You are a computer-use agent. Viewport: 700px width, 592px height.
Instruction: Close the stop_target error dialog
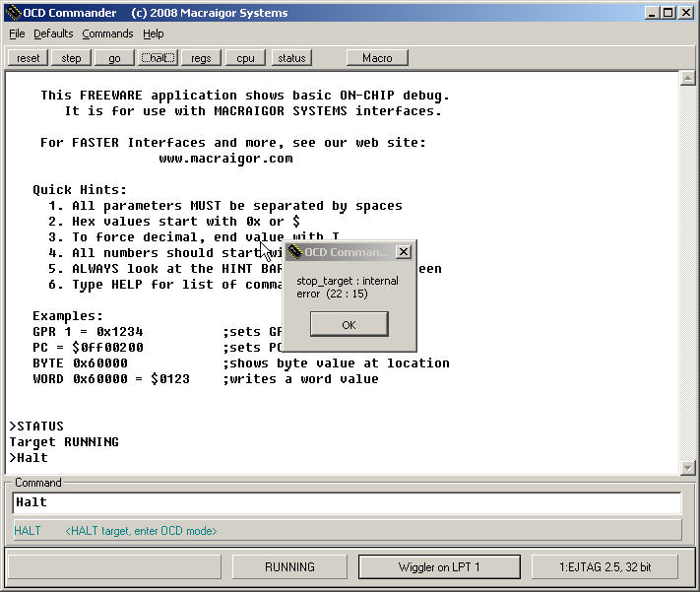point(404,252)
